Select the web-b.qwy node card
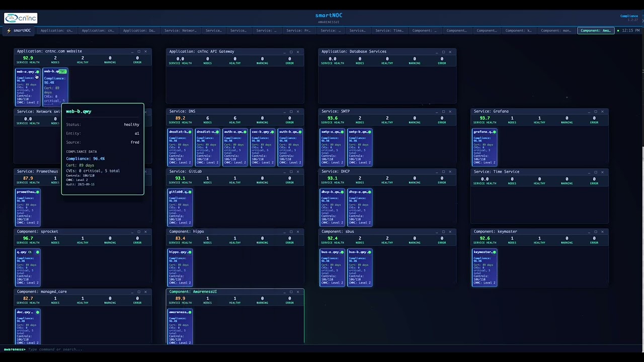The image size is (644, 362). (55, 87)
